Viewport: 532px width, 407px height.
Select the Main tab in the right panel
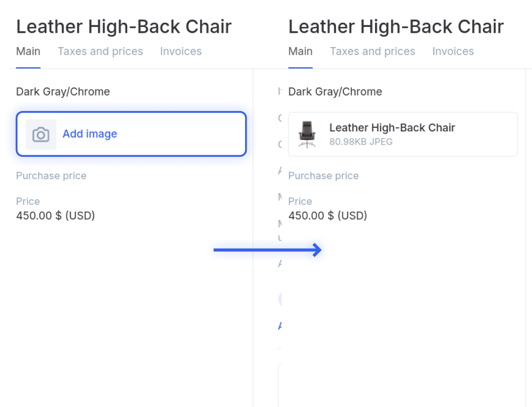tap(300, 51)
